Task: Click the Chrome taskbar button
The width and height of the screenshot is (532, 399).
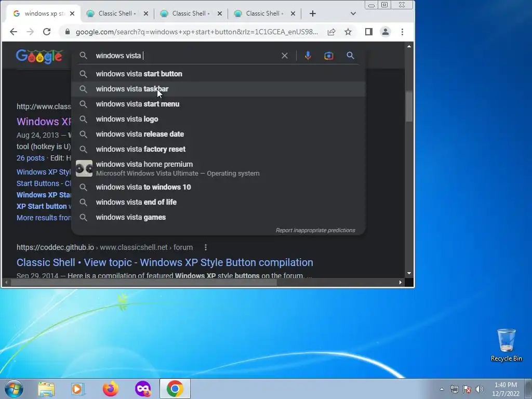Action: point(175,389)
